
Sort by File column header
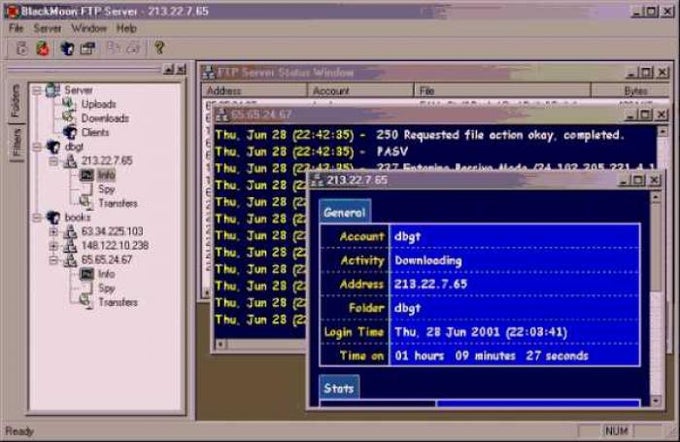tap(502, 91)
